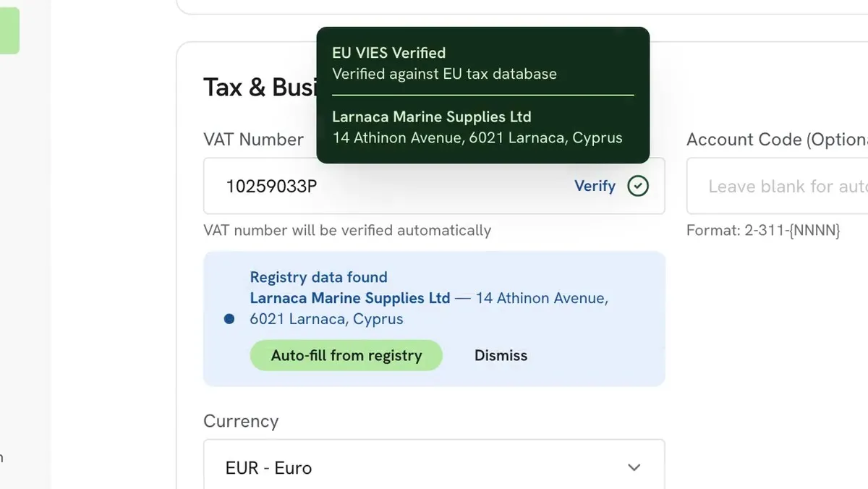Click Auto-fill from registry button
The height and width of the screenshot is (489, 868).
pos(346,355)
